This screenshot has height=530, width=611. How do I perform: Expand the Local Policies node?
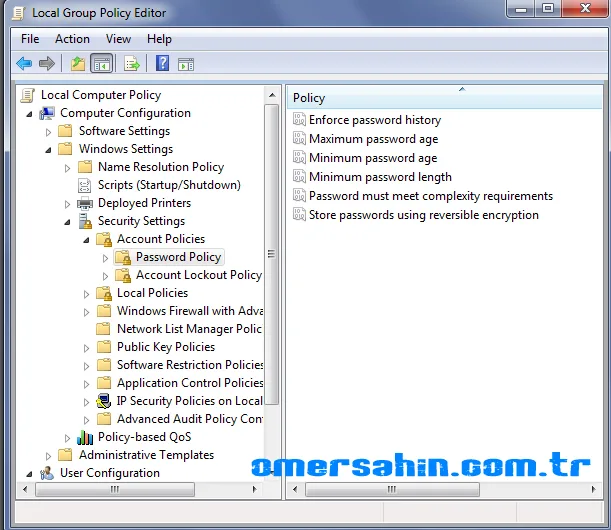click(87, 294)
